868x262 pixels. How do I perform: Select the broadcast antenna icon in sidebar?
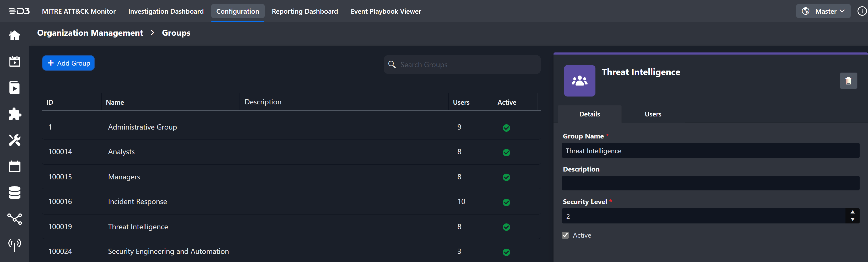pos(14,245)
